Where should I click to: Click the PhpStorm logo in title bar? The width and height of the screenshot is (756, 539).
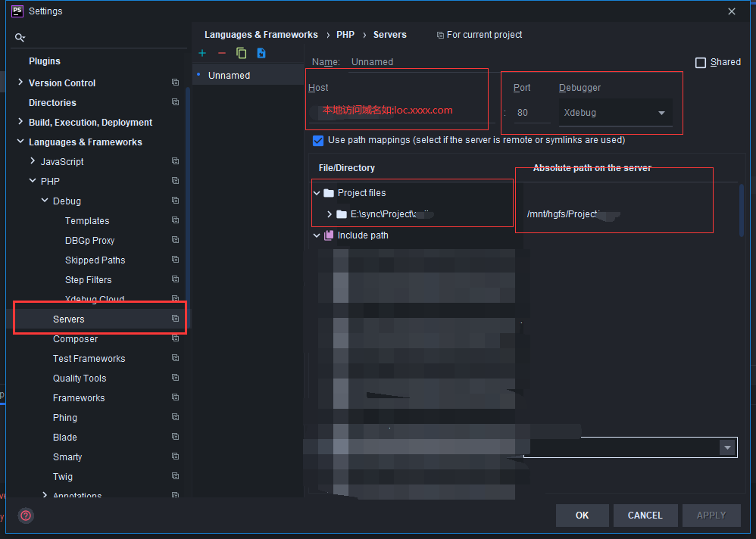click(x=17, y=11)
